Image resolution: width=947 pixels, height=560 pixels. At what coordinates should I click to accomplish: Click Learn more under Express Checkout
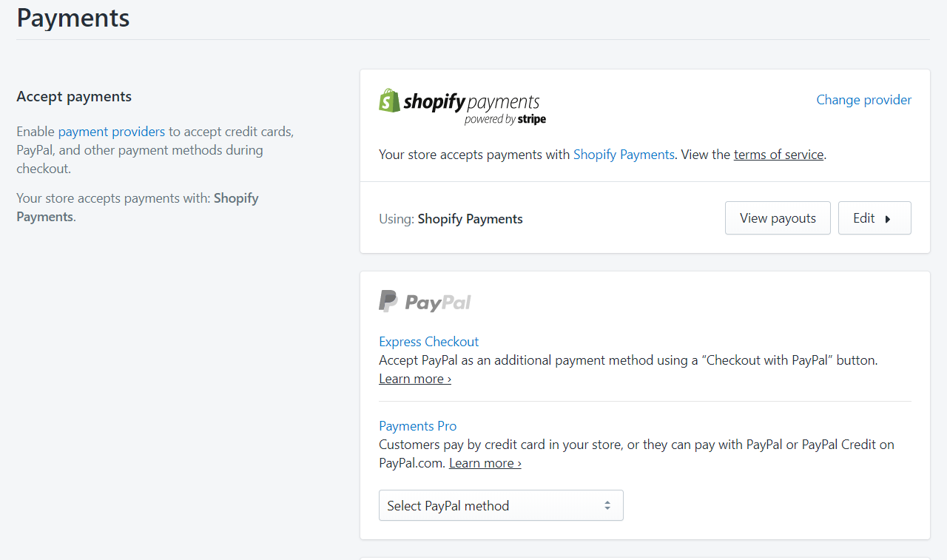[415, 379]
